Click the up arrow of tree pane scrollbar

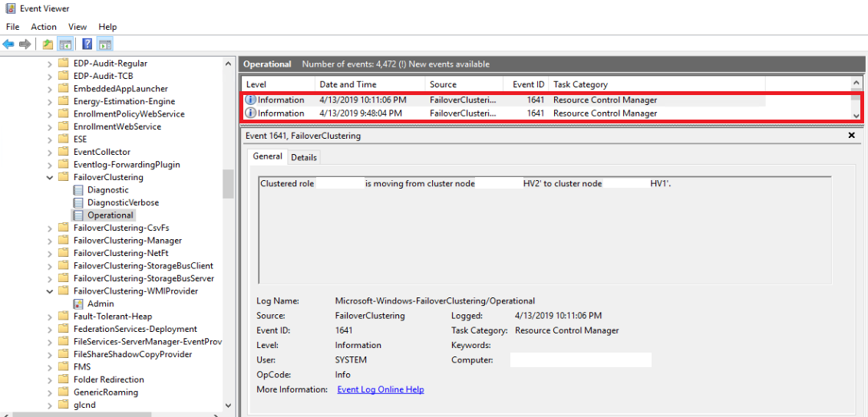click(228, 63)
